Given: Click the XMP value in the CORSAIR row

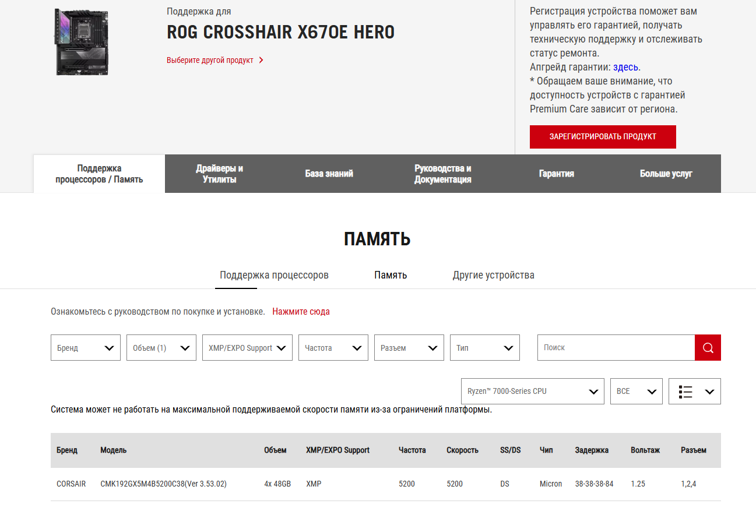Looking at the screenshot, I should pos(314,484).
